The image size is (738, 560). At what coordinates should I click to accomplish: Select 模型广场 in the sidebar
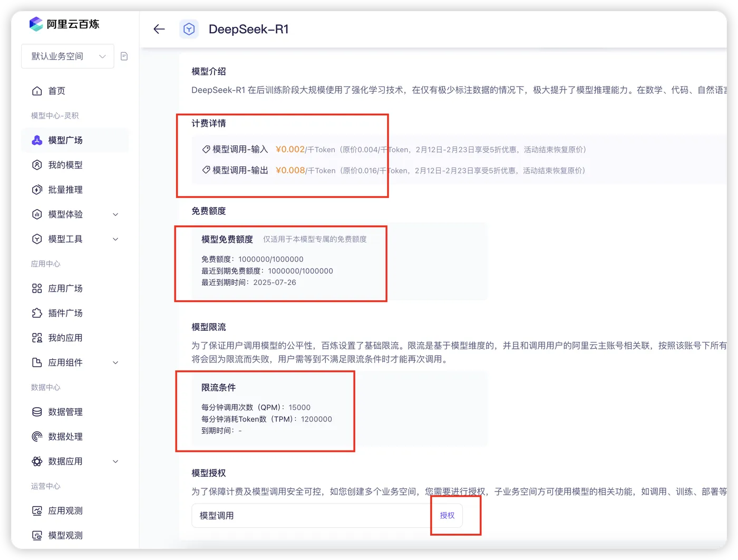(75, 140)
